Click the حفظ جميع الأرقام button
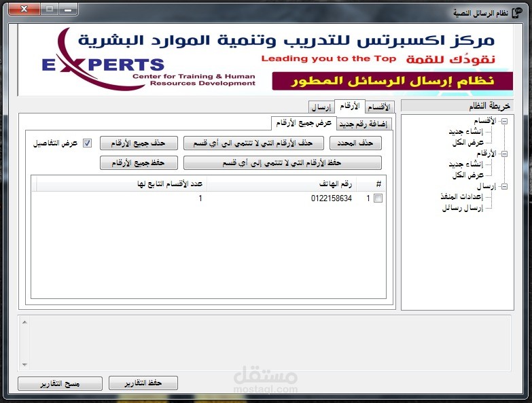 coord(139,163)
